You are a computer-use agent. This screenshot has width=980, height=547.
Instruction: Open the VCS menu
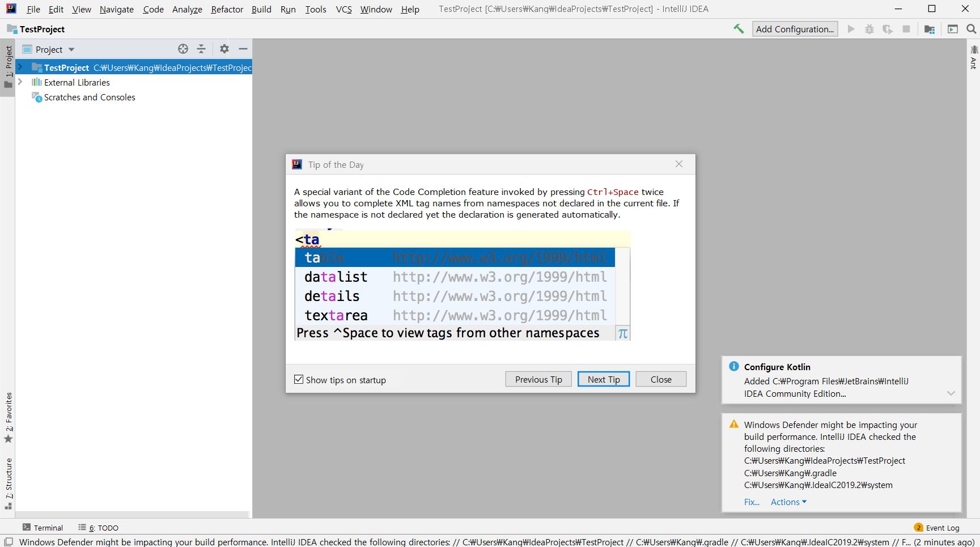pos(344,9)
